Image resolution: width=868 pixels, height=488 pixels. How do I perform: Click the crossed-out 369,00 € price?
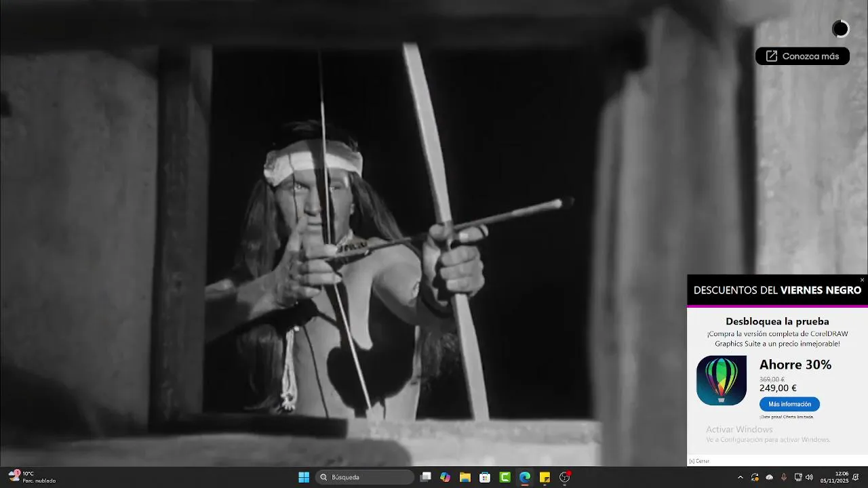pos(772,380)
